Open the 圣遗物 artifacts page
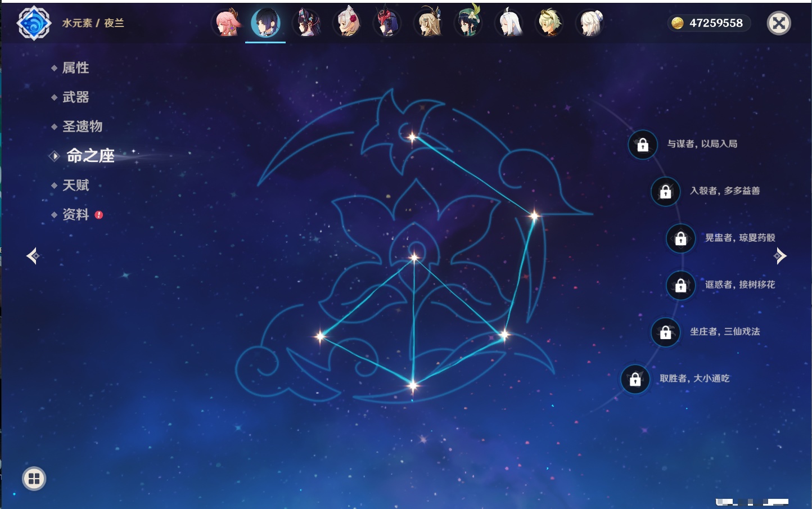Image resolution: width=812 pixels, height=509 pixels. 82,127
